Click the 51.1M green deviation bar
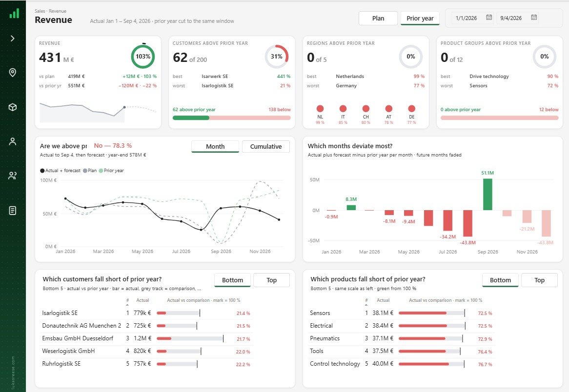 [488, 195]
